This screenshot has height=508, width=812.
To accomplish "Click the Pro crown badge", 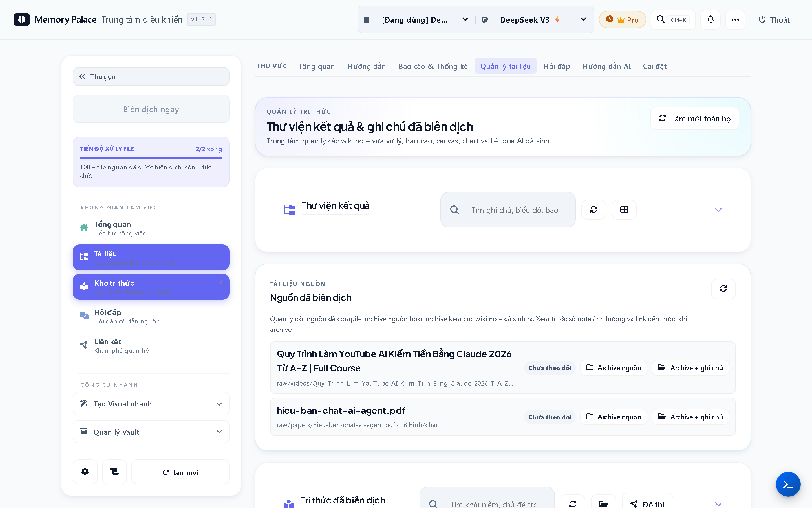I will coord(622,20).
